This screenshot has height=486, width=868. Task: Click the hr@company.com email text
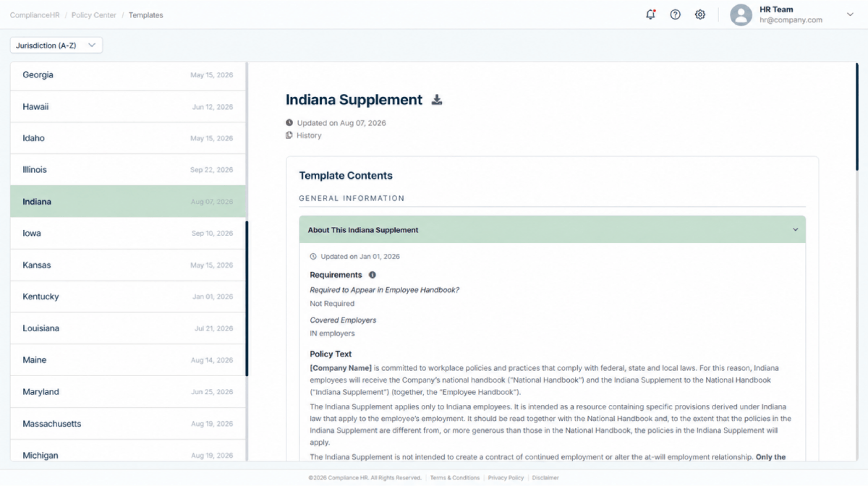click(791, 20)
